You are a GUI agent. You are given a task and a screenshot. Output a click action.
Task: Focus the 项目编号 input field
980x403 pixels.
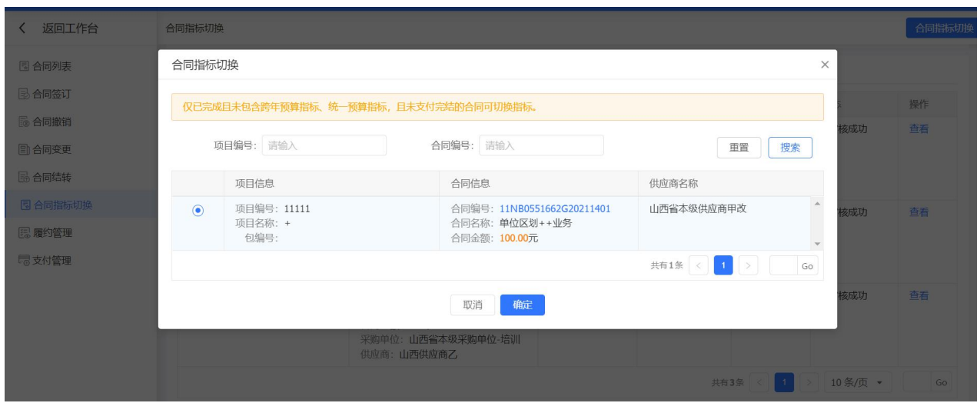point(324,145)
